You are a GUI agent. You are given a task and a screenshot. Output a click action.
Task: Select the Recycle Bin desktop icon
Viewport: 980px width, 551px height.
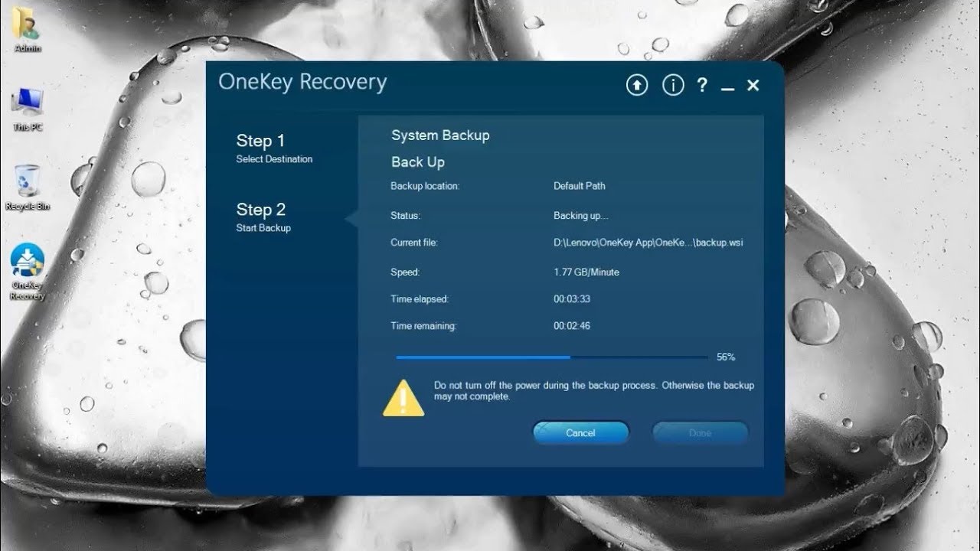pyautogui.click(x=28, y=187)
